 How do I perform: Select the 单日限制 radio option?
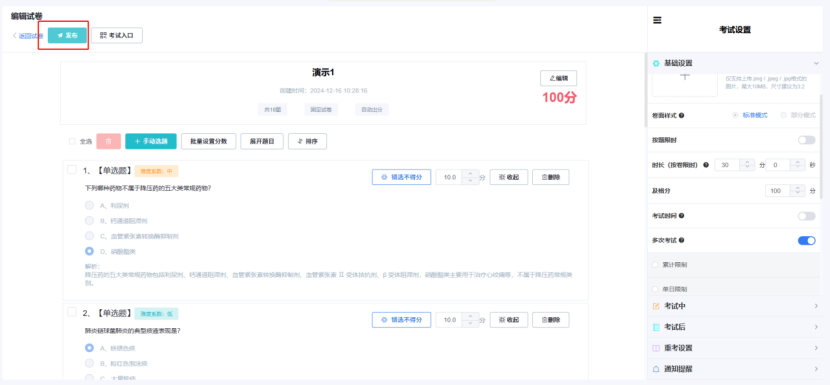click(x=655, y=289)
